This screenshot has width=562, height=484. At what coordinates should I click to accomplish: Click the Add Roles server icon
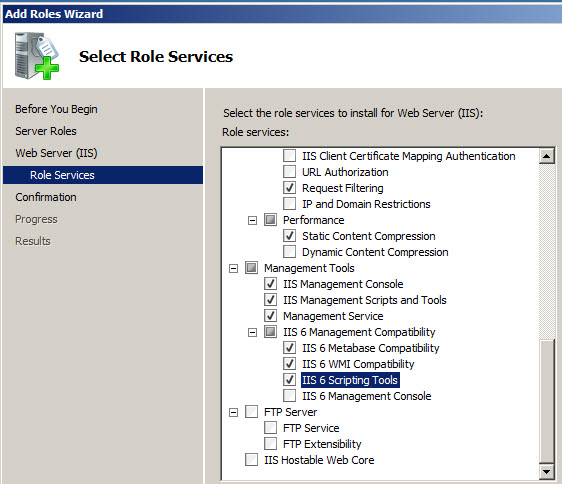point(37,56)
